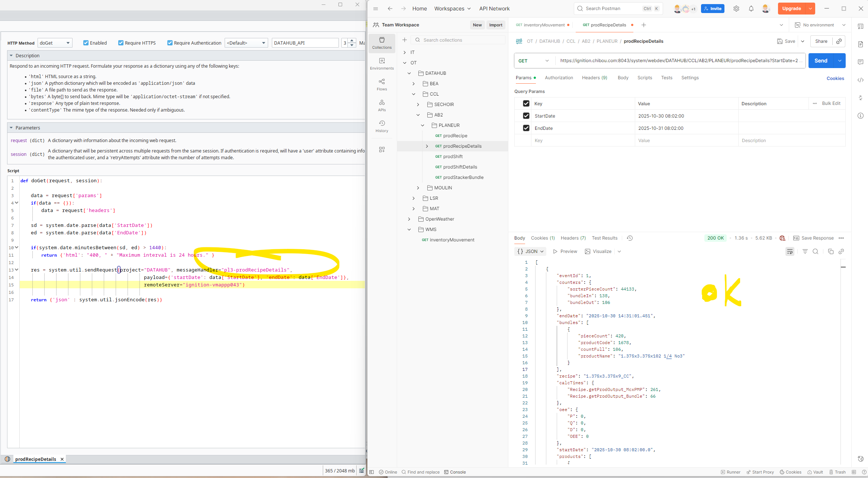
Task: Open Collections sidebar panel
Action: pos(382,43)
